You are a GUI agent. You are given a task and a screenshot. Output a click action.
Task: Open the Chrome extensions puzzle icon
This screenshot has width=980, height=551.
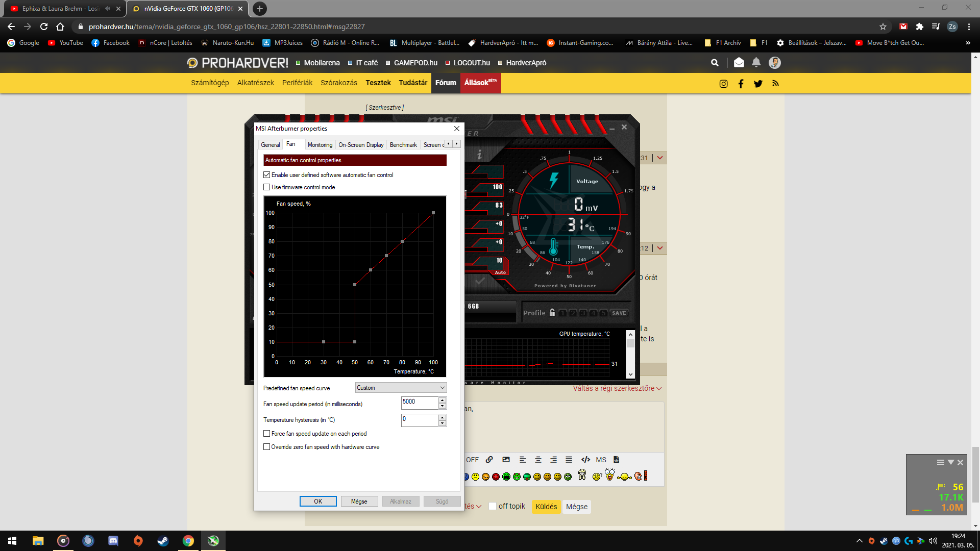pyautogui.click(x=920, y=27)
